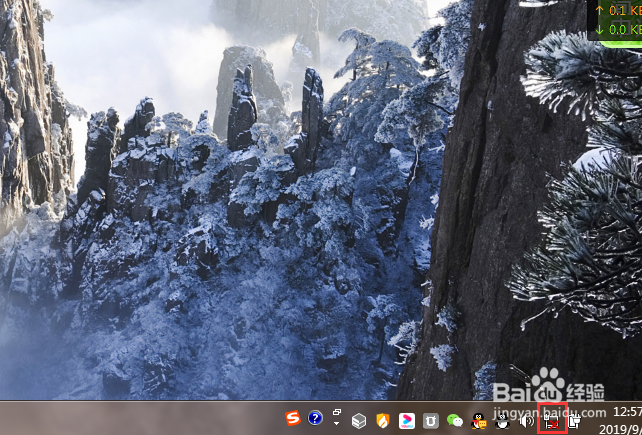Click the language bar restore icon
Screen dimensions: 642x435
click(x=337, y=412)
